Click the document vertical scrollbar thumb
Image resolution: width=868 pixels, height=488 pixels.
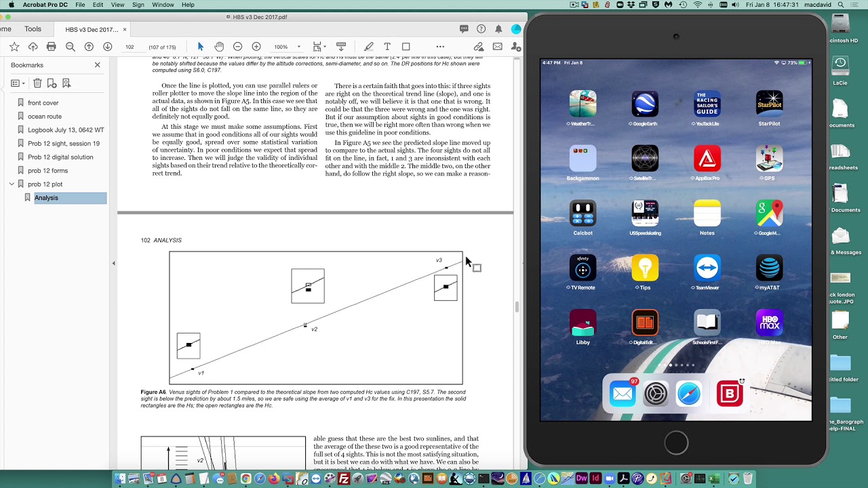(x=517, y=307)
